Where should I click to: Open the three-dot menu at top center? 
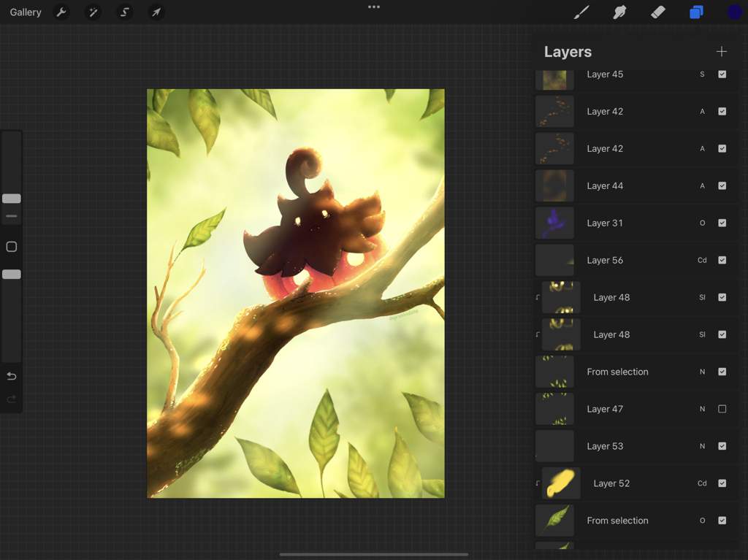tap(374, 7)
